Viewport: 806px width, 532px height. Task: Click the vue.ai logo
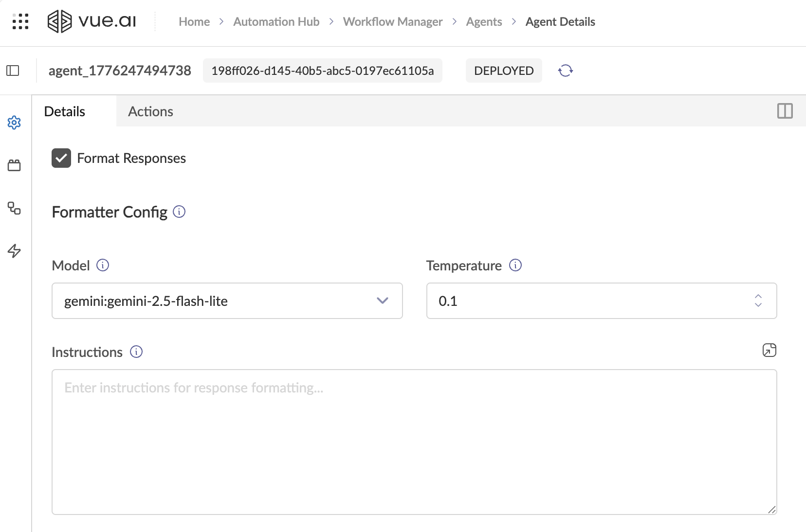pyautogui.click(x=92, y=21)
